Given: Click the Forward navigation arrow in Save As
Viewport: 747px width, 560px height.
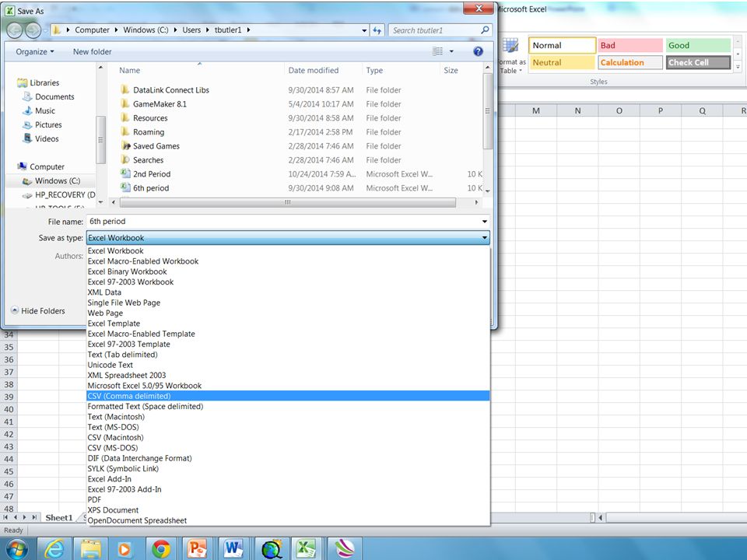Looking at the screenshot, I should [x=33, y=30].
